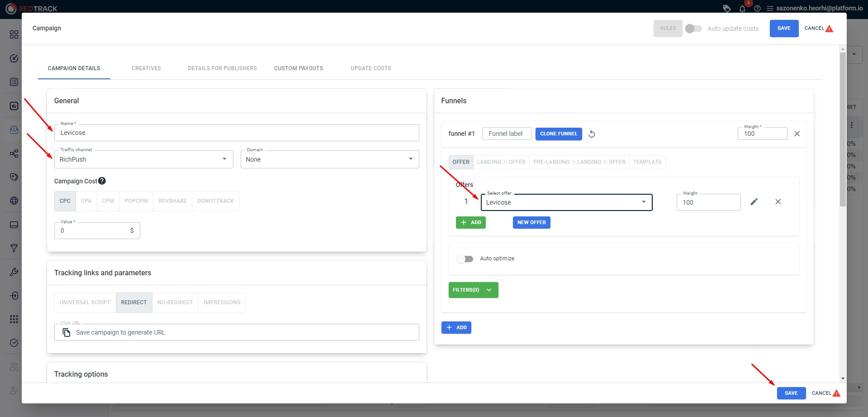Open the LANDING > OFFER funnel tab
The image size is (868, 417).
tap(501, 162)
